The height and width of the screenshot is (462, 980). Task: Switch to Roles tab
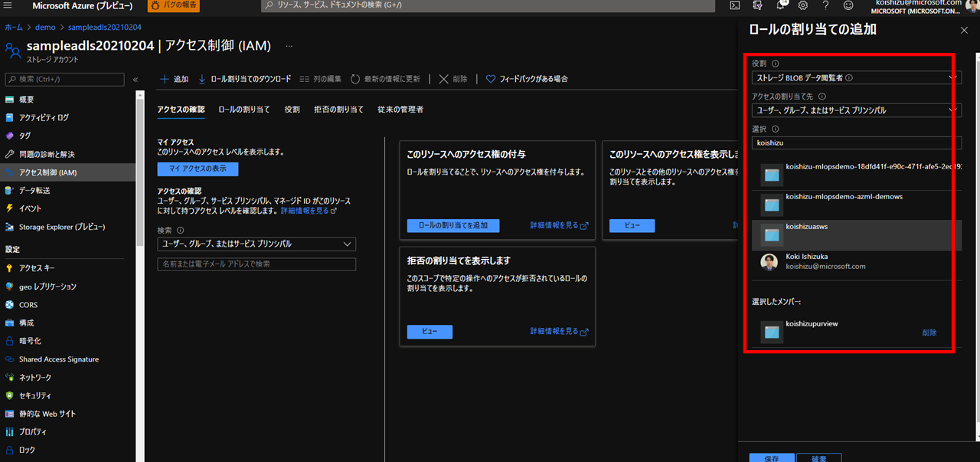(x=292, y=110)
